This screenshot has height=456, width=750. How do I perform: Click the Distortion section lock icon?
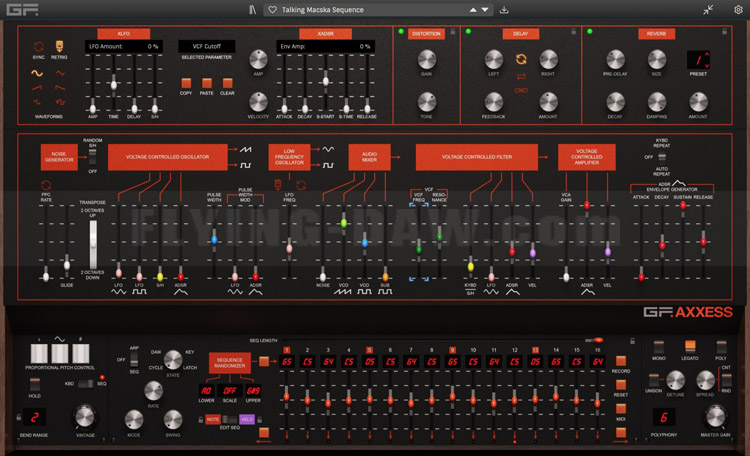[x=452, y=32]
